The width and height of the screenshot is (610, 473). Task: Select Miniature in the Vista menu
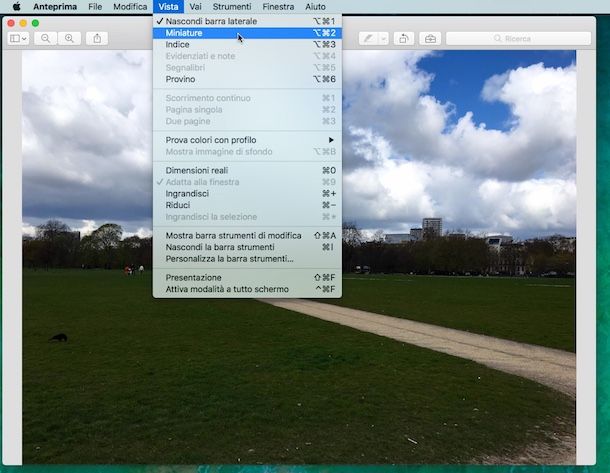point(247,33)
